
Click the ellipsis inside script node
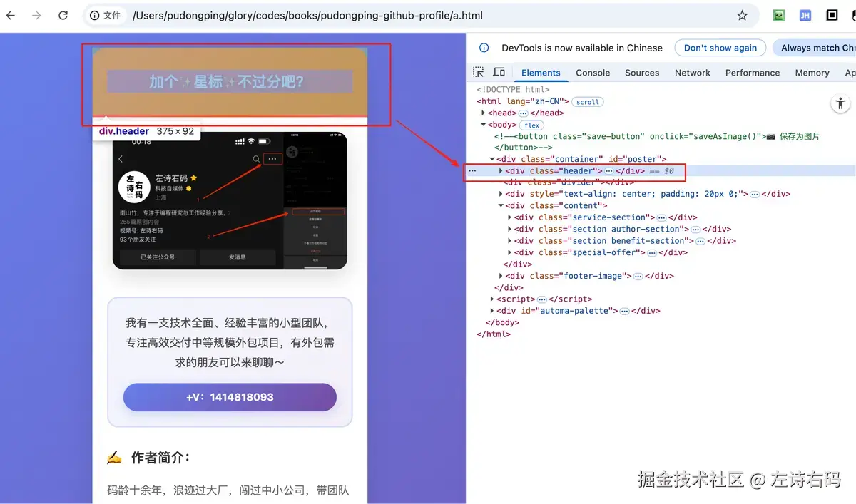coord(541,299)
